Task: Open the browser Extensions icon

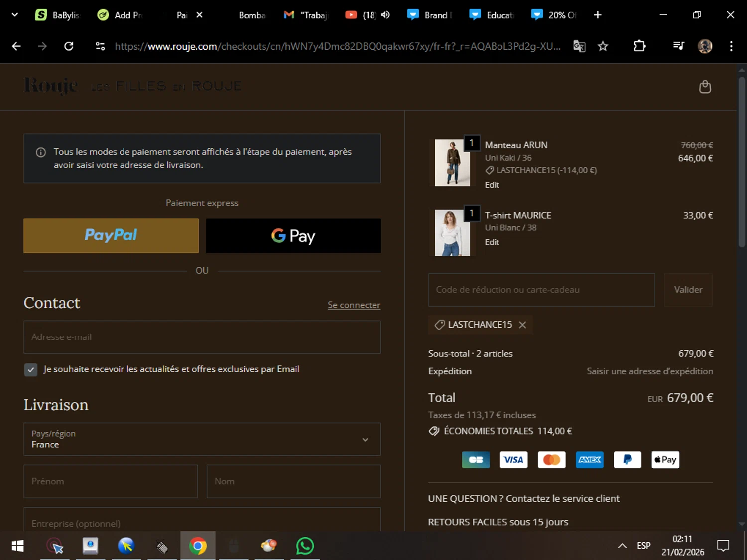Action: click(x=639, y=46)
